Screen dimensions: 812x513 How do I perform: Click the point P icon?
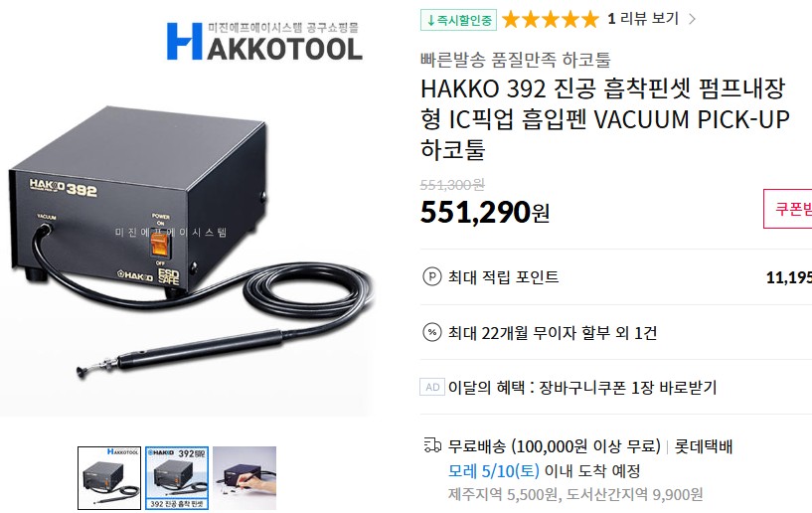(x=432, y=276)
